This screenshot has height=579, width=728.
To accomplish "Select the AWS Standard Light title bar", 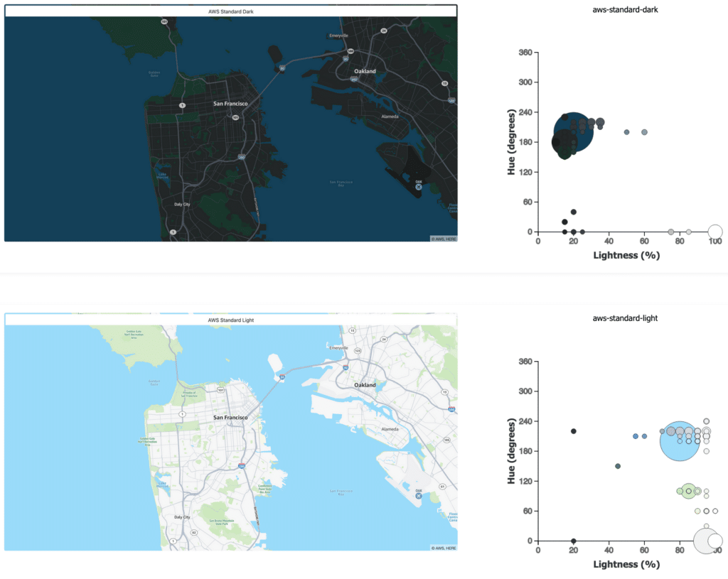I will 230,320.
